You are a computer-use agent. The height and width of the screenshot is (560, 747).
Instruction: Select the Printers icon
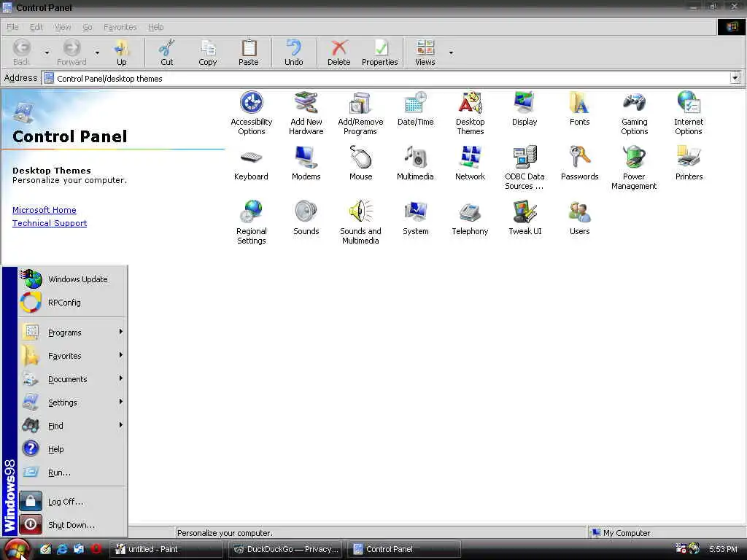[x=689, y=164]
